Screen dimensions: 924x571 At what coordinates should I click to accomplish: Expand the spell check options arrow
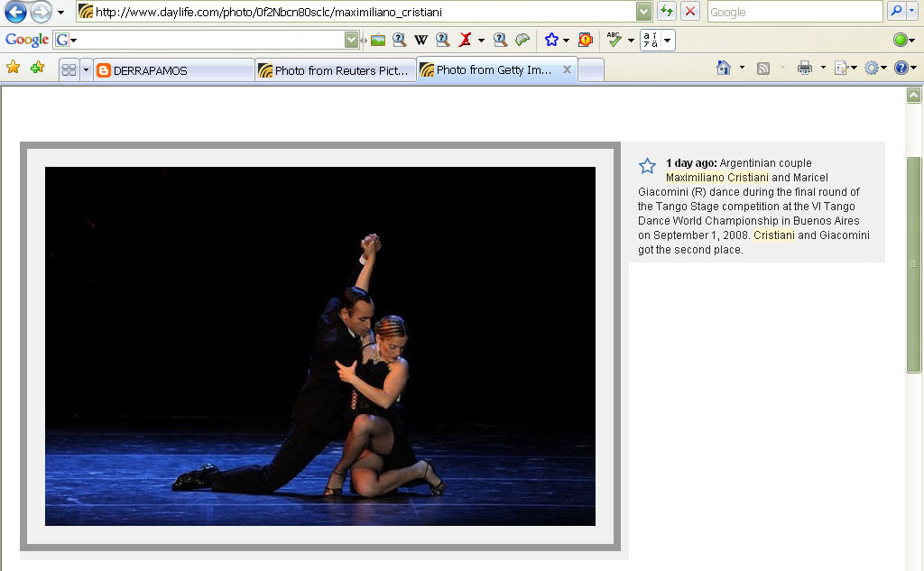pos(631,40)
